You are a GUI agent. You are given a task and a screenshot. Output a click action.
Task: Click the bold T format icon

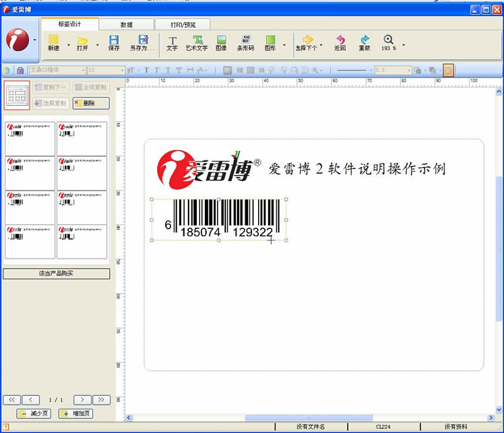(x=147, y=70)
